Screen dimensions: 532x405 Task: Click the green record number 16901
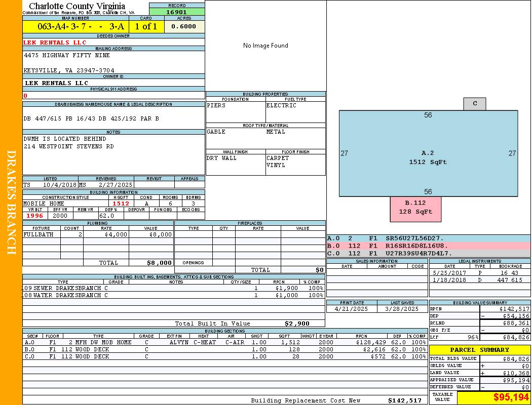pos(177,12)
